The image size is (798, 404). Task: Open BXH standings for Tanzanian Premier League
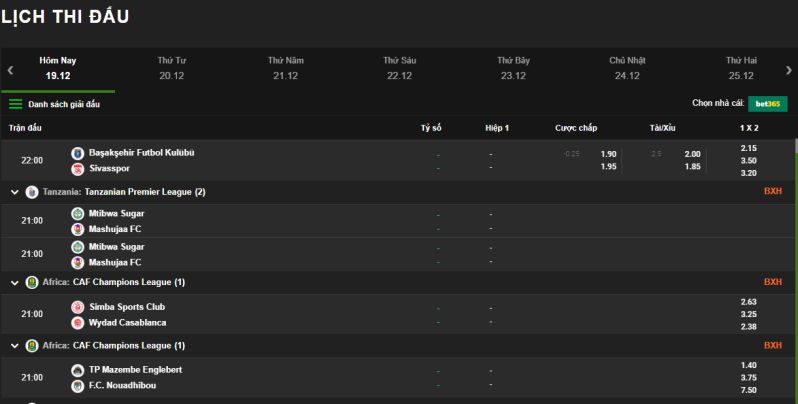(x=772, y=191)
